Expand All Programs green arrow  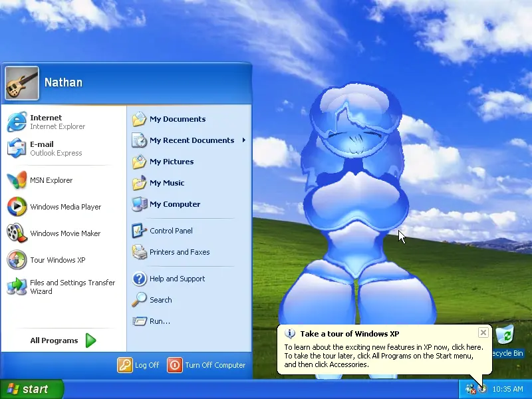point(90,340)
